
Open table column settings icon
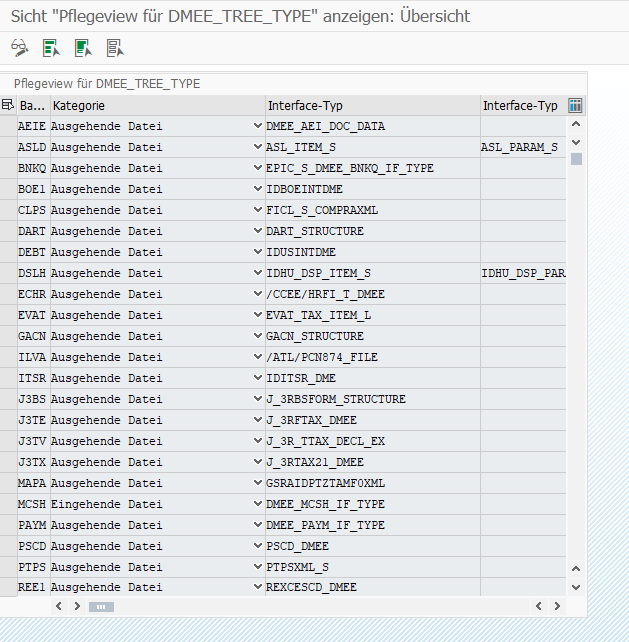pos(575,106)
